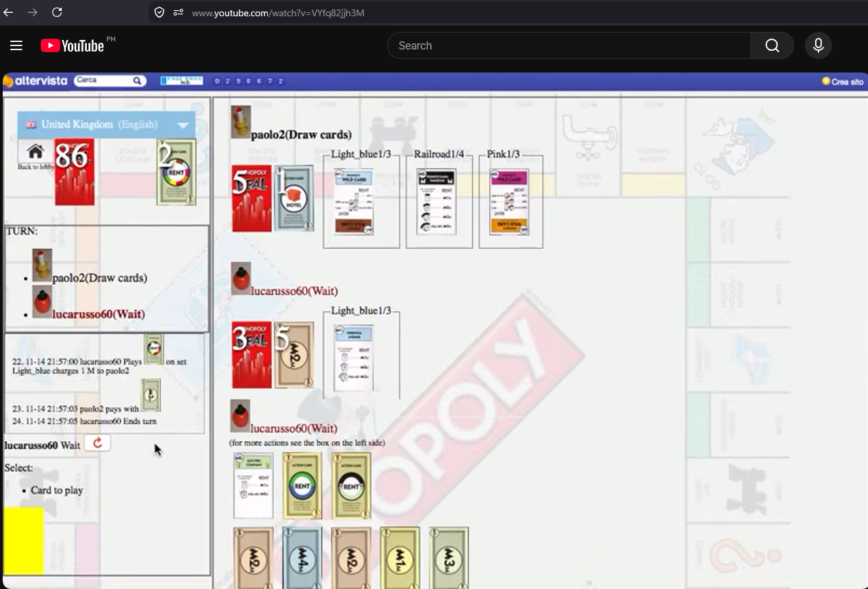The image size is (868, 589).
Task: Click the Pink1/3 set label
Action: pyautogui.click(x=503, y=155)
